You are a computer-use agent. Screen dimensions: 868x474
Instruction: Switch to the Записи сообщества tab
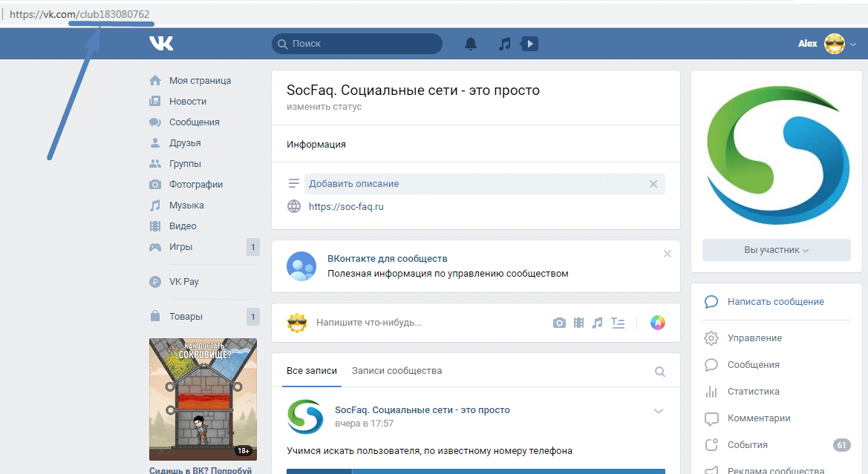point(397,371)
